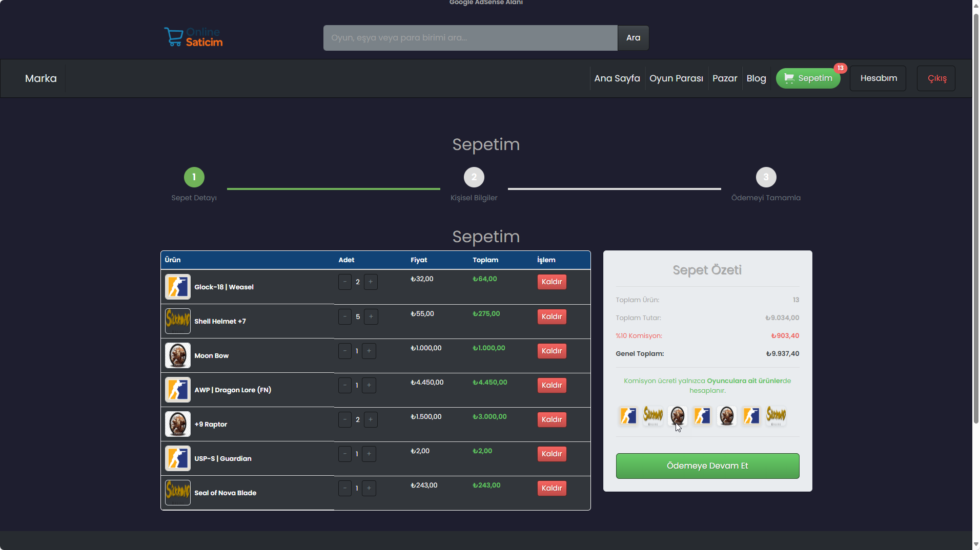
Task: Click the third game icon in Sepet Özeti
Action: [x=678, y=415]
